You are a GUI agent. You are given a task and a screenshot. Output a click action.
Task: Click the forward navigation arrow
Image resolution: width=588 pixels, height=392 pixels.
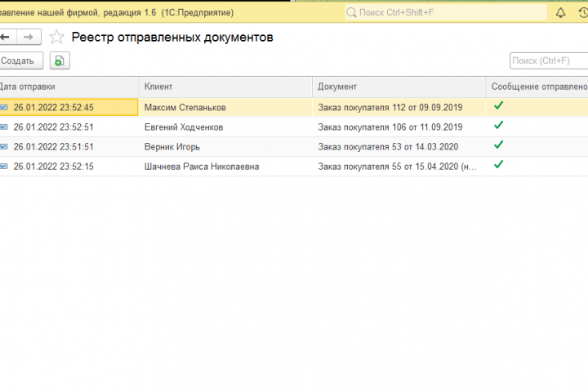pyautogui.click(x=29, y=37)
